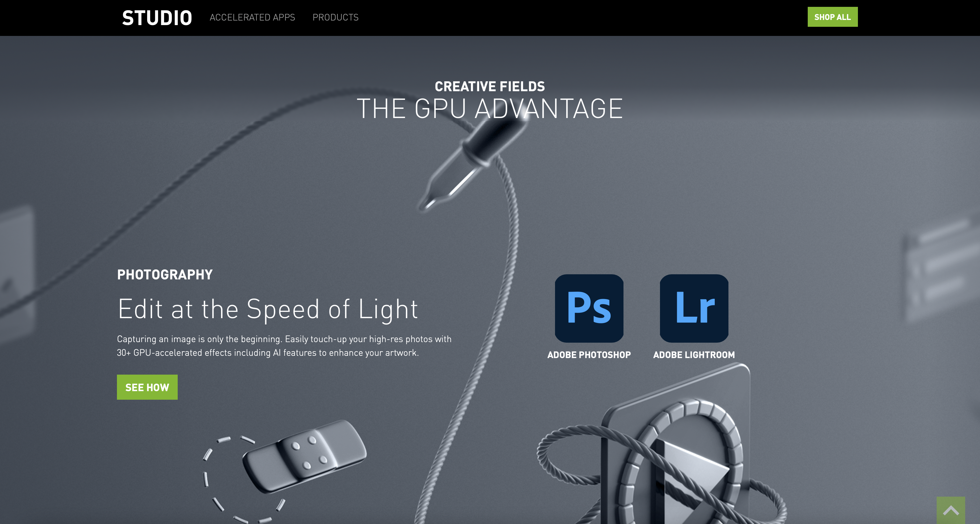
Task: Open the Products menu item
Action: pos(335,17)
